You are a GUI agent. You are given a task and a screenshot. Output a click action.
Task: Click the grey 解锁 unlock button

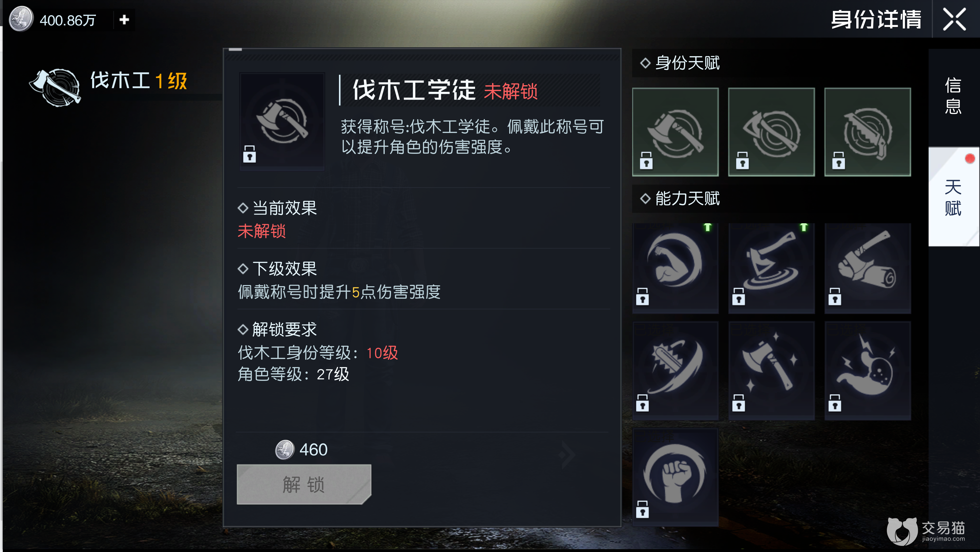pyautogui.click(x=304, y=484)
